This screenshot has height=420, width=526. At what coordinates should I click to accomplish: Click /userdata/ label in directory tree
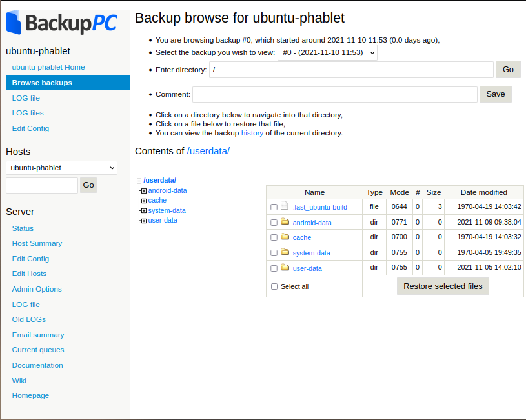click(159, 180)
